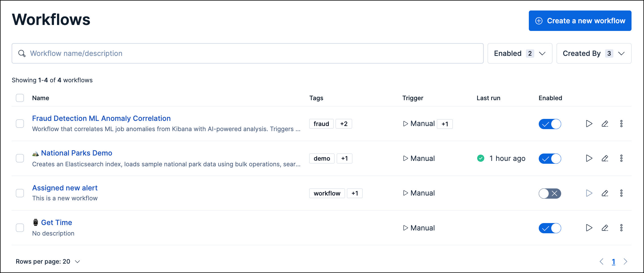Run the Fraud Detection ML Anomaly Correlation workflow

click(x=589, y=124)
